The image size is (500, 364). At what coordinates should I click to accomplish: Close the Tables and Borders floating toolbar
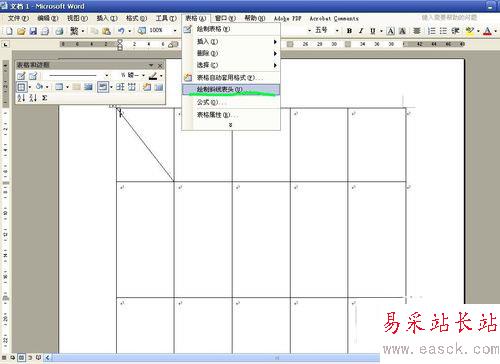(x=160, y=65)
